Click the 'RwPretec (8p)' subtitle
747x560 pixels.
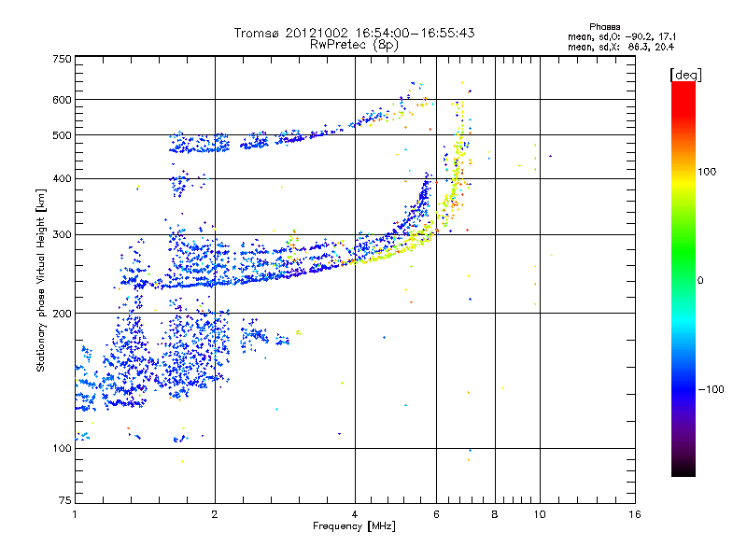tap(354, 45)
